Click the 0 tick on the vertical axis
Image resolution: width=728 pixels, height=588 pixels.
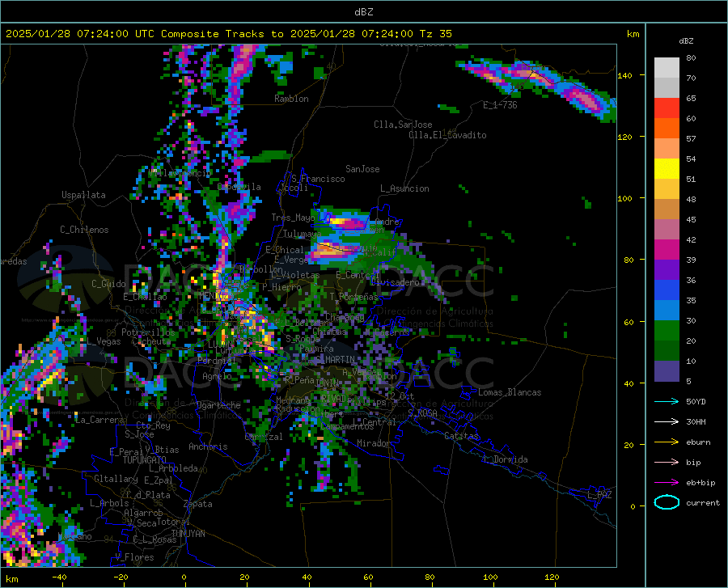(633, 506)
